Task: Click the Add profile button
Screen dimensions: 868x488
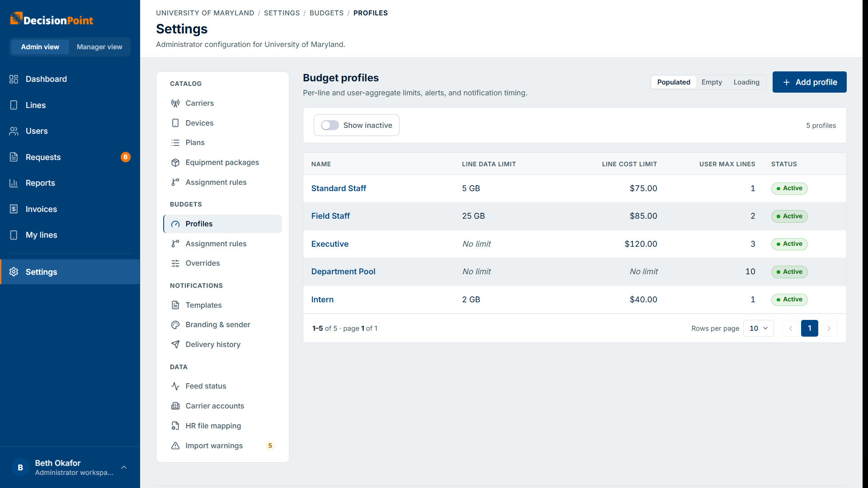Action: click(x=809, y=82)
